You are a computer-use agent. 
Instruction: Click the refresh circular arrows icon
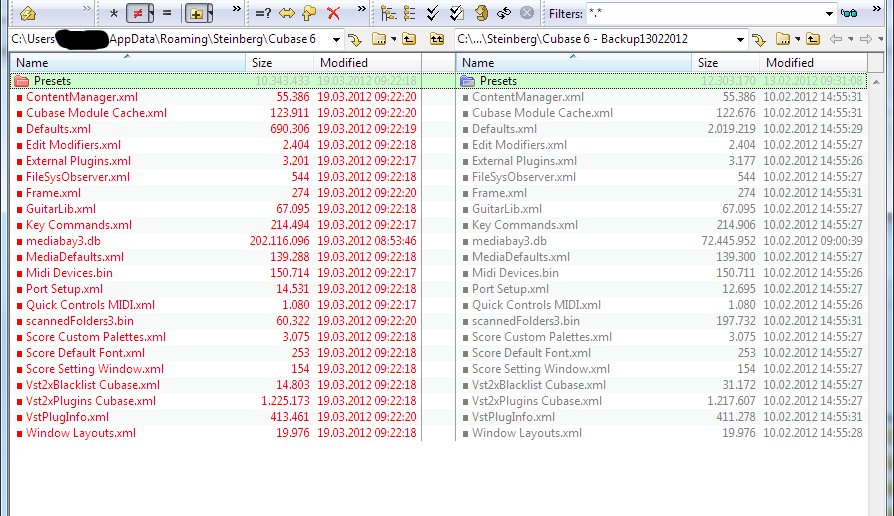(x=503, y=13)
